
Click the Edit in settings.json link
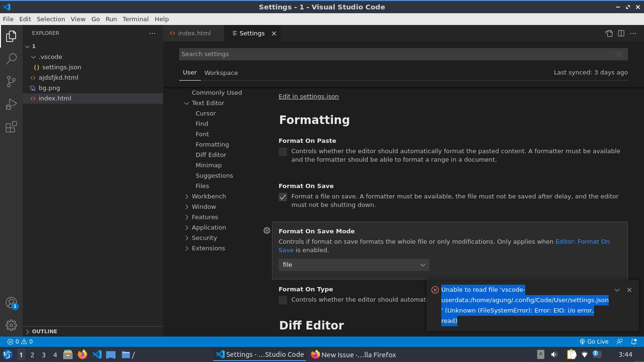[x=308, y=96]
